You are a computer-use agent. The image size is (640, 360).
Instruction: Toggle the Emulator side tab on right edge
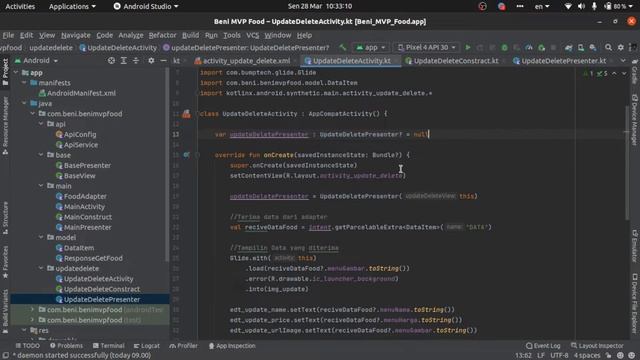[x=635, y=247]
